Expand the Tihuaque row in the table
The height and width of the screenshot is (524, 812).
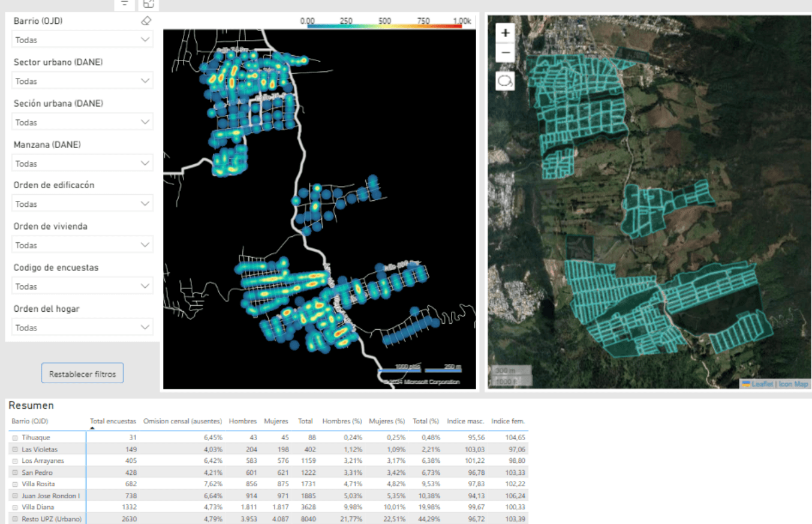pos(15,438)
